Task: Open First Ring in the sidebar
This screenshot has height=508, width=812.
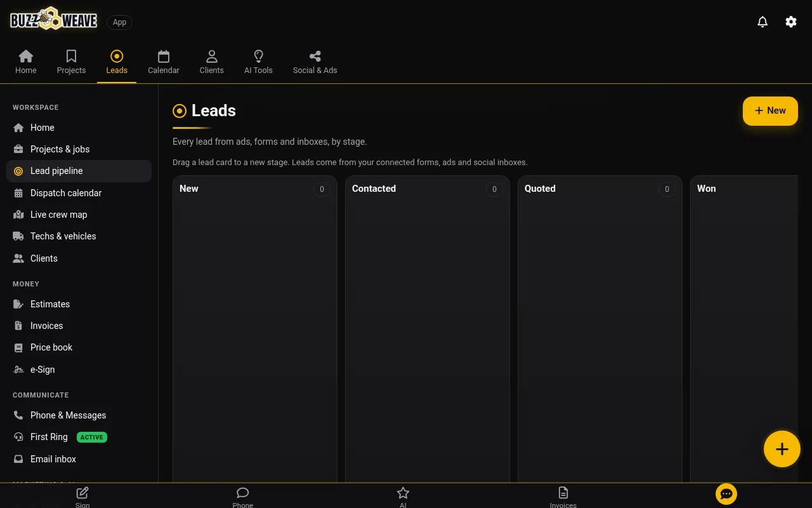Action: click(79, 437)
